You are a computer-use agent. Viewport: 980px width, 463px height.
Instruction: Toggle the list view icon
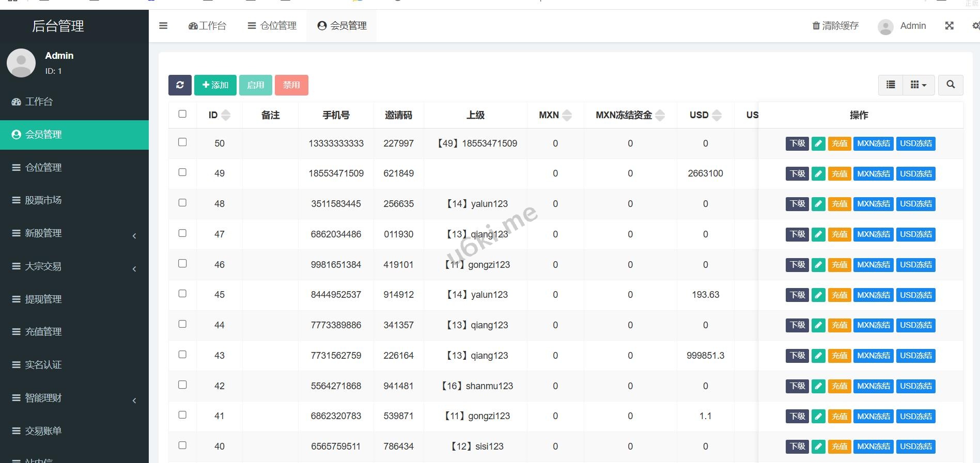click(x=891, y=85)
